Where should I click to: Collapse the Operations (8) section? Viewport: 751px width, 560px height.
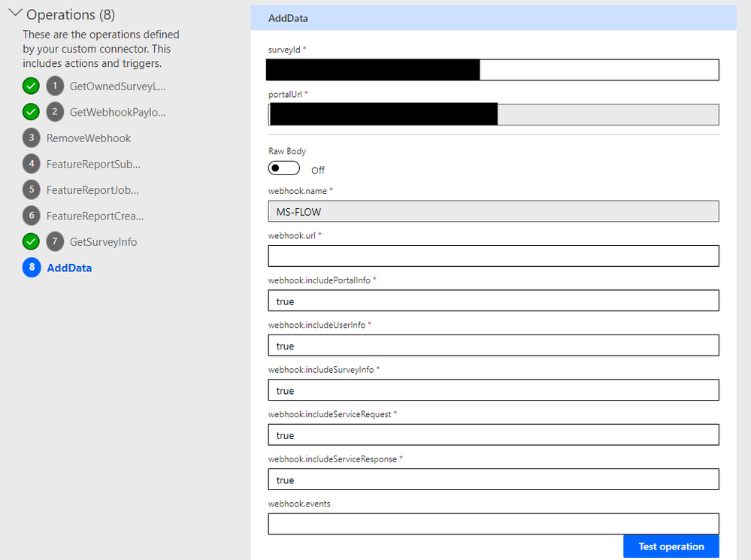click(14, 14)
